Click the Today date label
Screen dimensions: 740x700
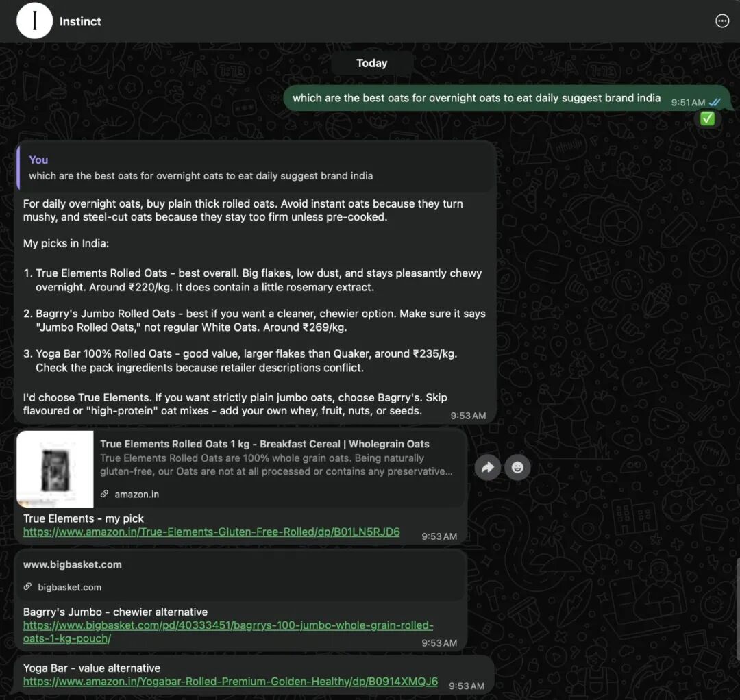(372, 63)
